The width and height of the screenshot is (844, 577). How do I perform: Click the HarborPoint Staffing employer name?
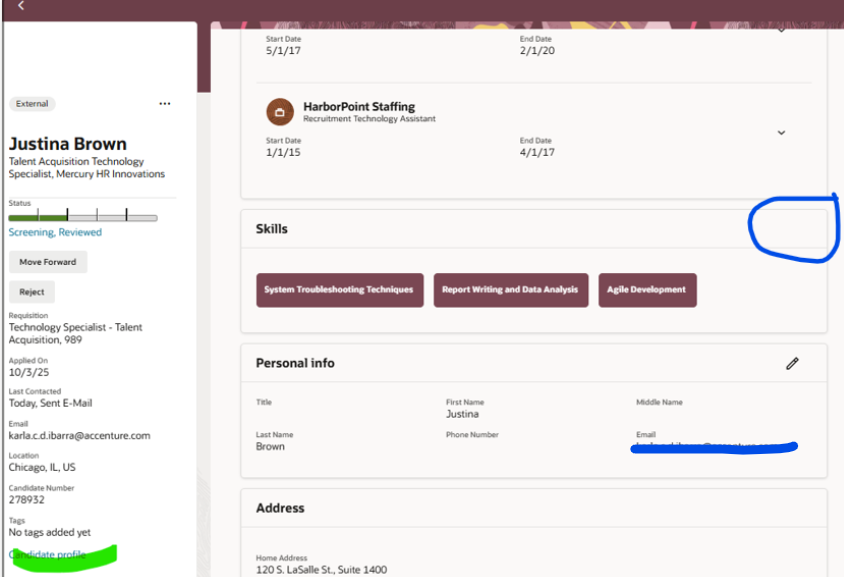pyautogui.click(x=359, y=107)
